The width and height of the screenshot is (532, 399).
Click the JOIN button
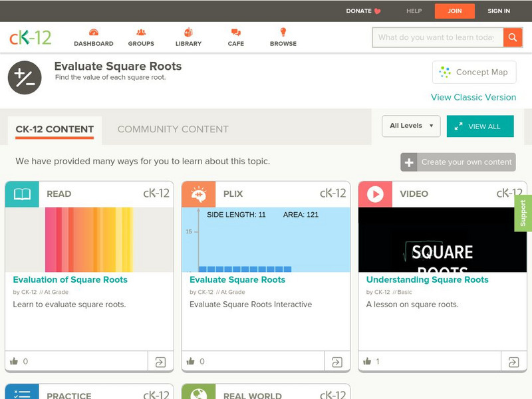[455, 11]
